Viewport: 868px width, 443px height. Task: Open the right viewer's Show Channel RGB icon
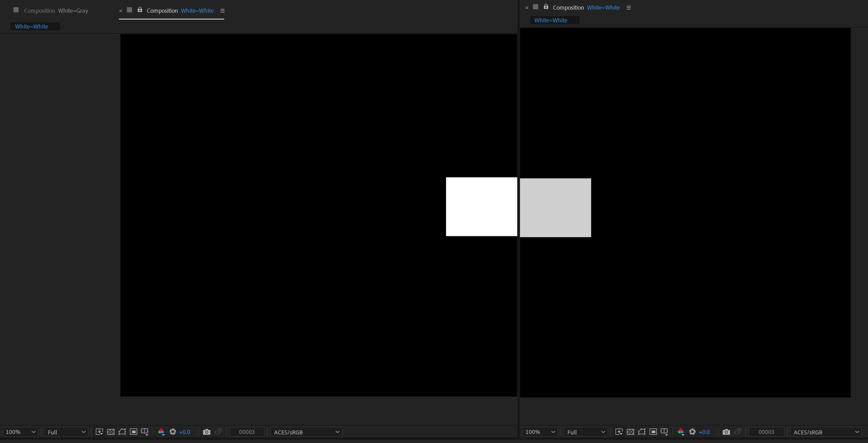pos(681,432)
